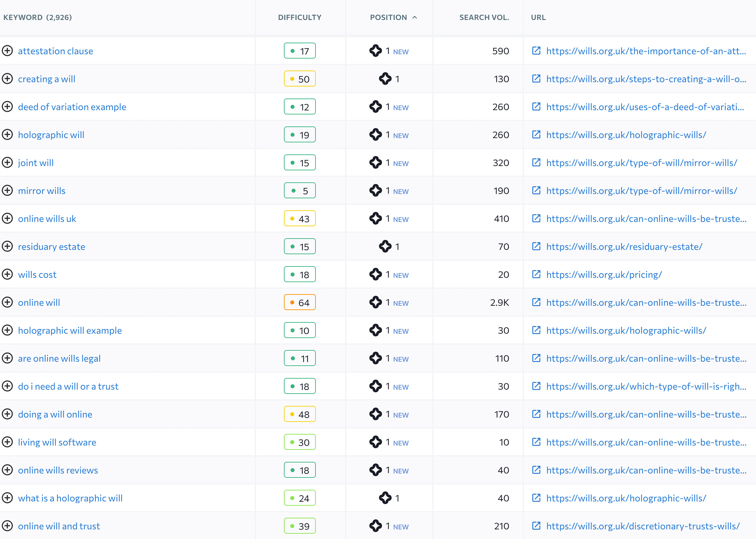The height and width of the screenshot is (539, 756).
Task: Open external link icon in 'online wills reviews' row
Action: click(536, 470)
